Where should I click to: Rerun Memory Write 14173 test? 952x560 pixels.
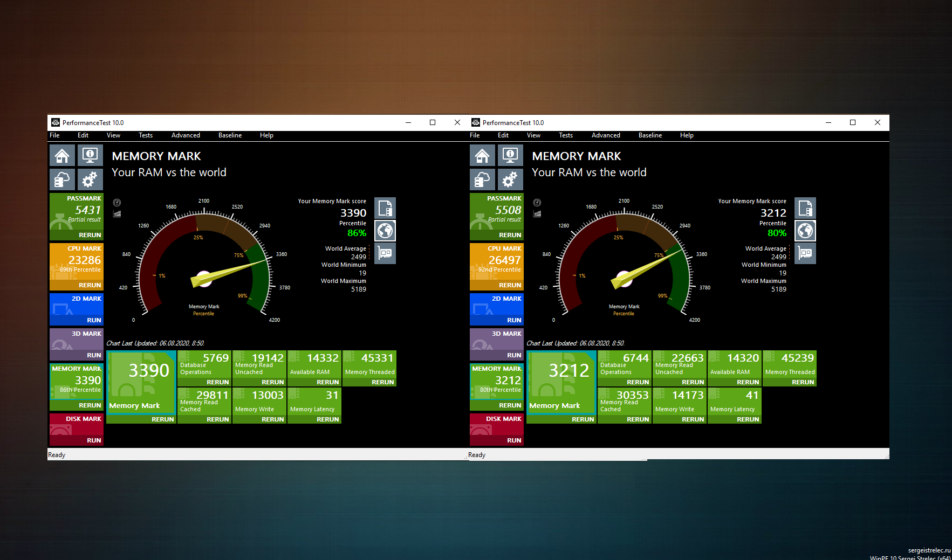pyautogui.click(x=693, y=419)
